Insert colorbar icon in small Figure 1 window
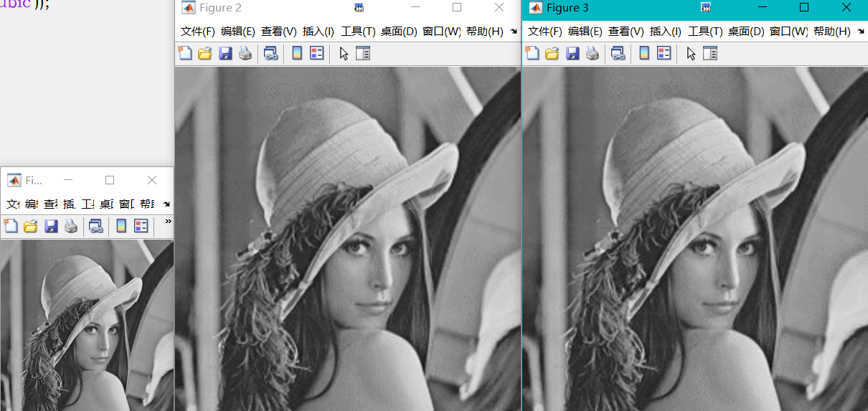This screenshot has width=868, height=411. [x=122, y=227]
